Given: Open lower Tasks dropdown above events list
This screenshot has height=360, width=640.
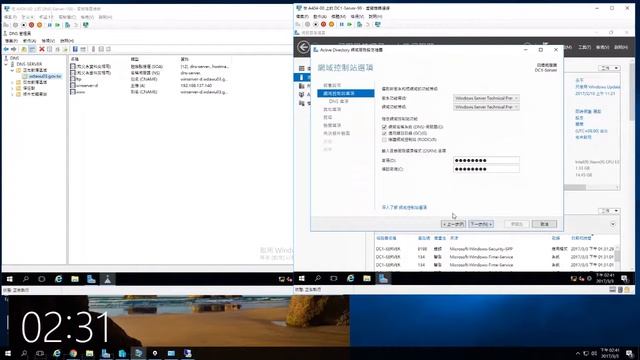Looking at the screenshot, I should tap(609, 211).
